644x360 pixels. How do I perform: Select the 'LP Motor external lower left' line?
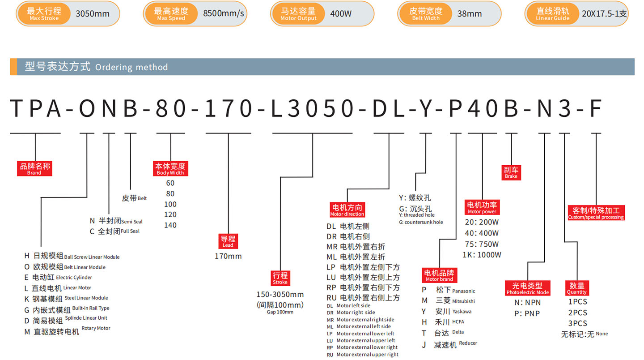point(361,334)
